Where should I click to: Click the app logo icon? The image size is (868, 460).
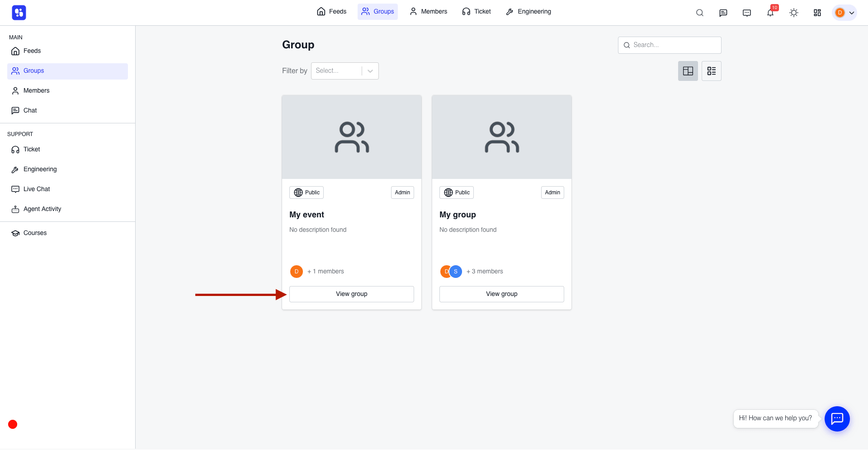pyautogui.click(x=19, y=13)
